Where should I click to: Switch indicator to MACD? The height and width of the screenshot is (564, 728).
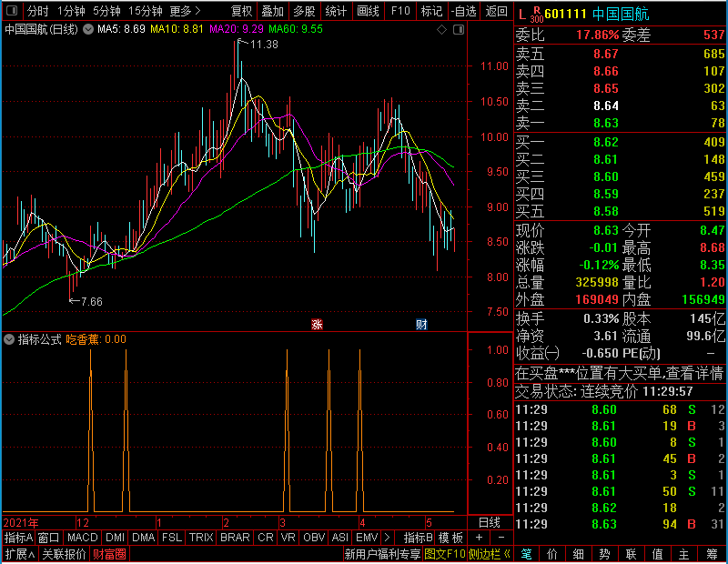[82, 538]
